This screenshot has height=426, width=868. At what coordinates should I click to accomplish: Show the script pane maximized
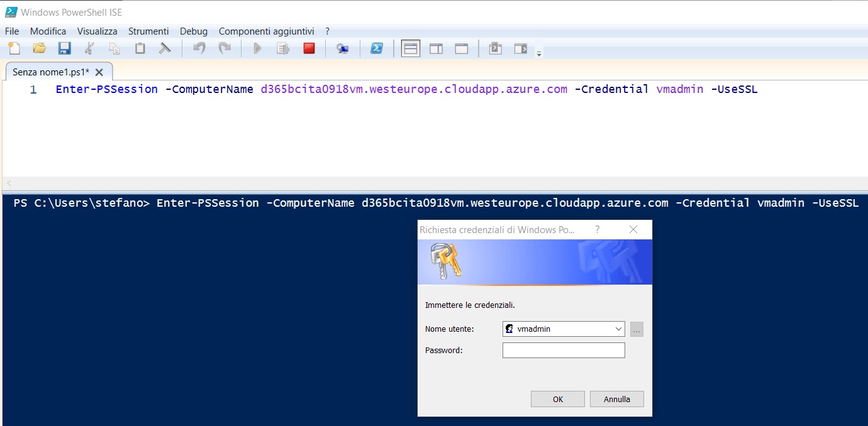pyautogui.click(x=461, y=48)
